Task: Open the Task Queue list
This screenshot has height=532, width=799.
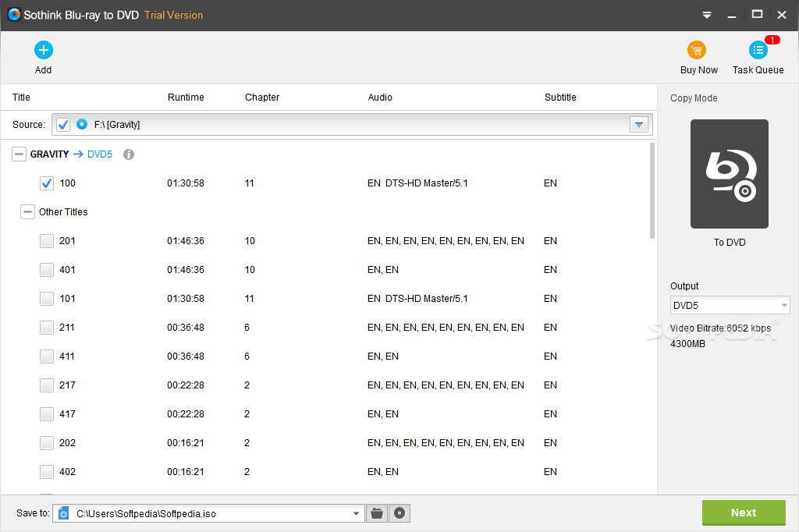Action: click(758, 50)
